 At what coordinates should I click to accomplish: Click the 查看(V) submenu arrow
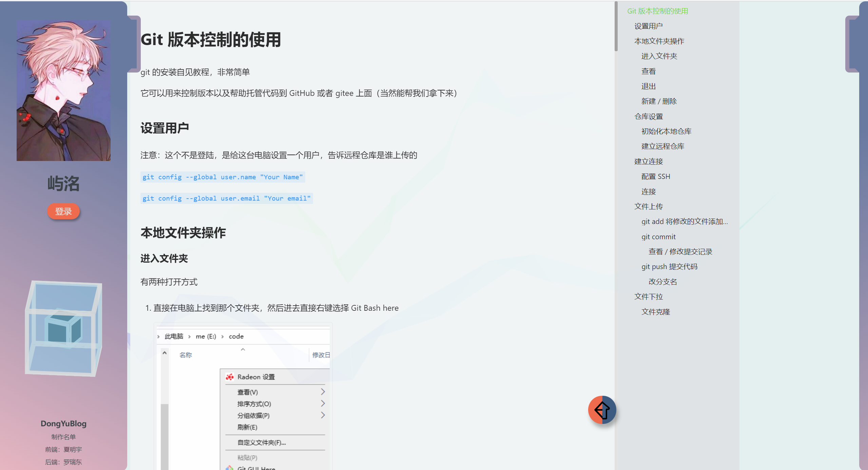click(323, 392)
